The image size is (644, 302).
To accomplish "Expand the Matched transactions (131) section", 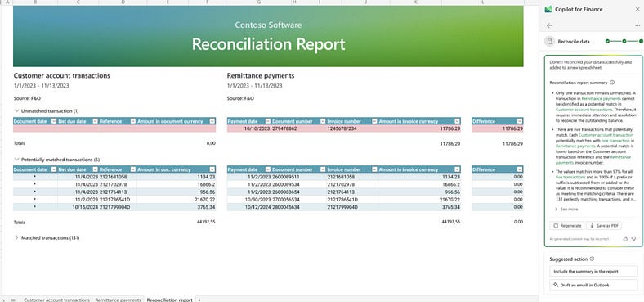I will tap(17, 237).
